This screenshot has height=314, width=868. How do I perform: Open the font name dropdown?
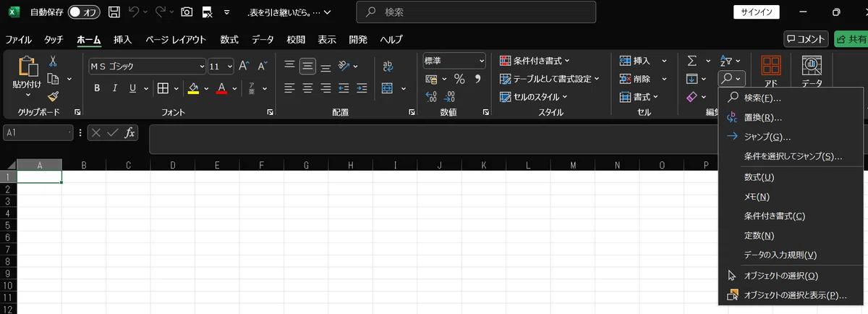(x=202, y=66)
